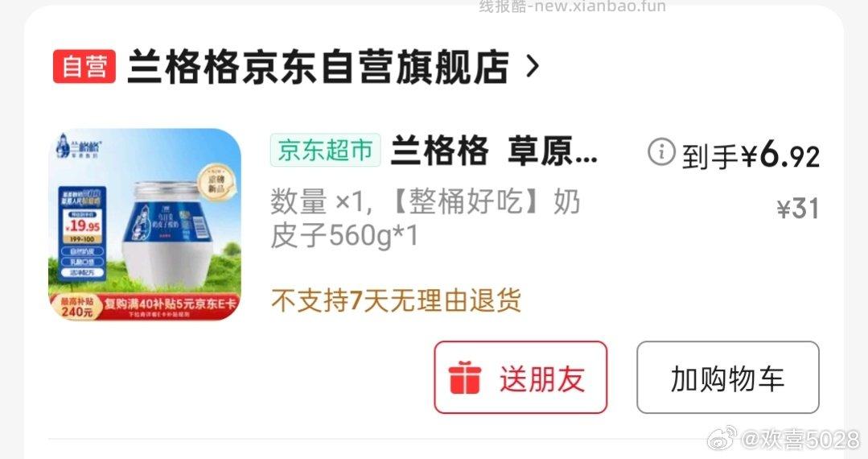Open the 兰格格 草原... product title
Screen dimensions: 868x459
494,151
